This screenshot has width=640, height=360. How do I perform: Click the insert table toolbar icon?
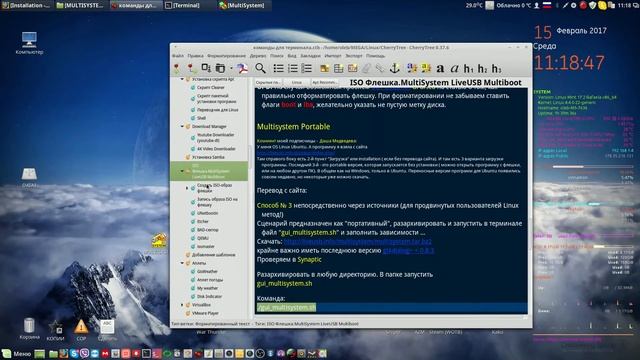339,68
